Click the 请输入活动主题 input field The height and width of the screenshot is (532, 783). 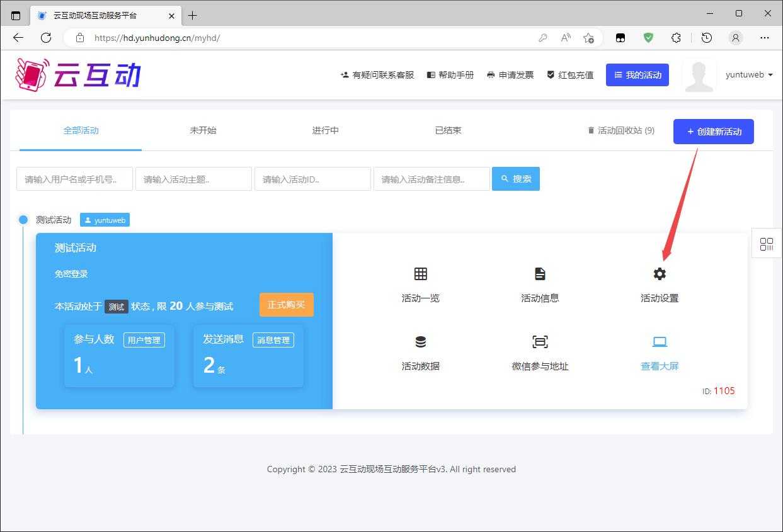pos(193,179)
